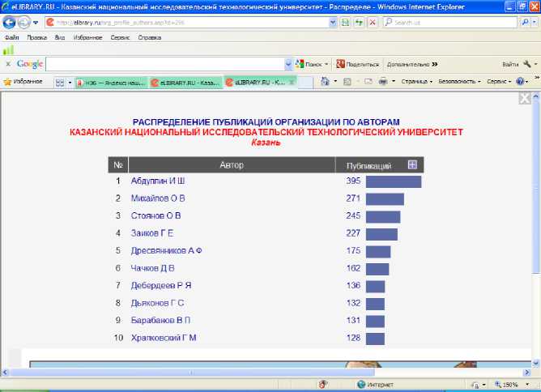
Task: Toggle compatibility view icon in address bar
Action: [345, 23]
